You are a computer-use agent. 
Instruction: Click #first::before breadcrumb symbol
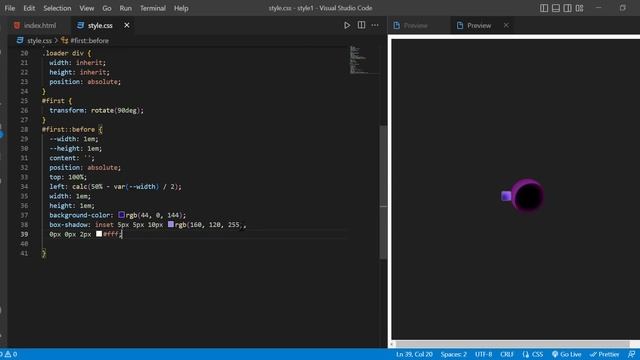(89, 40)
